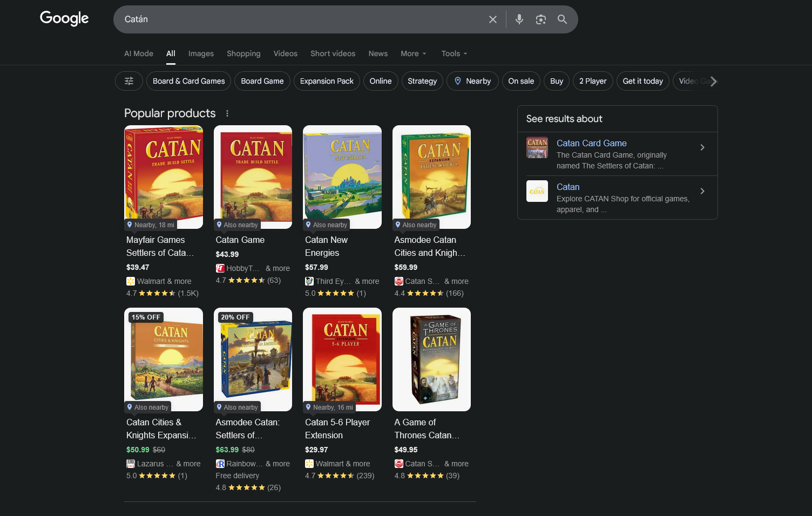Open Catan 5-6 Player Extension title
Viewport: 812px width, 516px height.
pyautogui.click(x=337, y=429)
